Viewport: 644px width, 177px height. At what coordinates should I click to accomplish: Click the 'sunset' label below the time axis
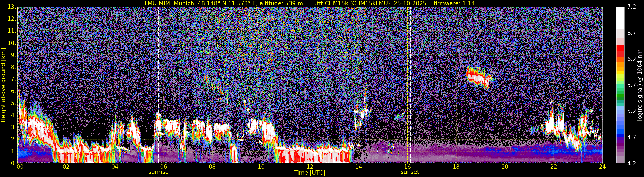(x=410, y=172)
